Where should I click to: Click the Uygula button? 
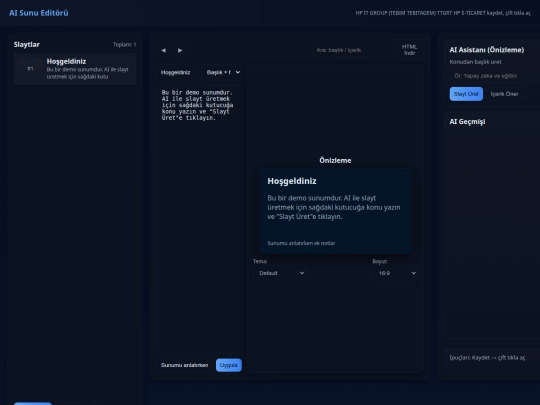pyautogui.click(x=229, y=365)
